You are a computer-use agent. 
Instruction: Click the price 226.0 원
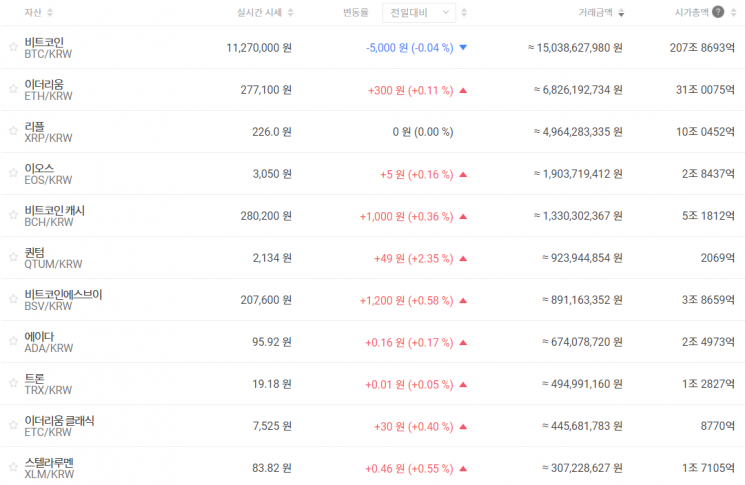(272, 132)
